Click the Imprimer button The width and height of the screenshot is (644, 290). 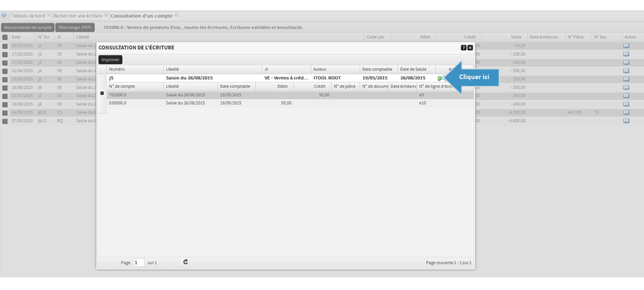pyautogui.click(x=110, y=60)
